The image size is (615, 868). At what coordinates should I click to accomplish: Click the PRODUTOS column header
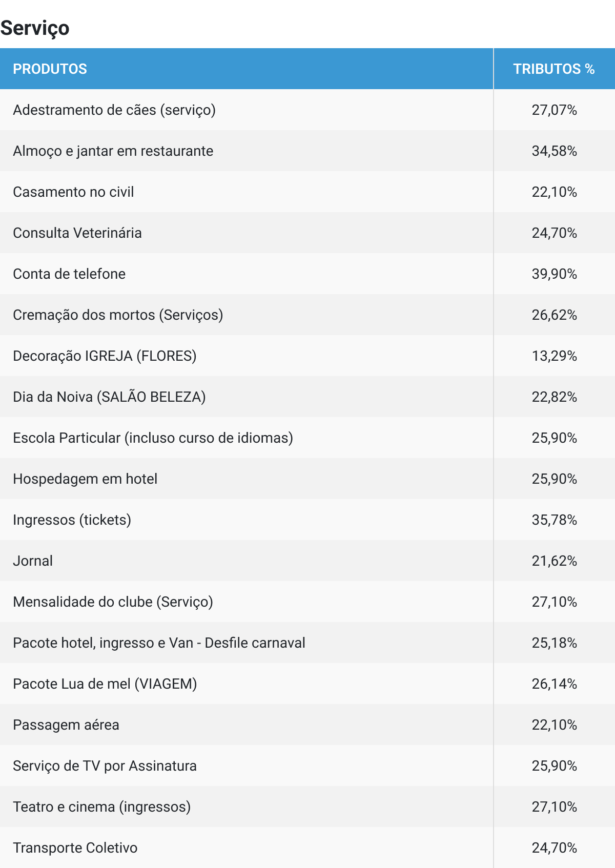pyautogui.click(x=50, y=69)
